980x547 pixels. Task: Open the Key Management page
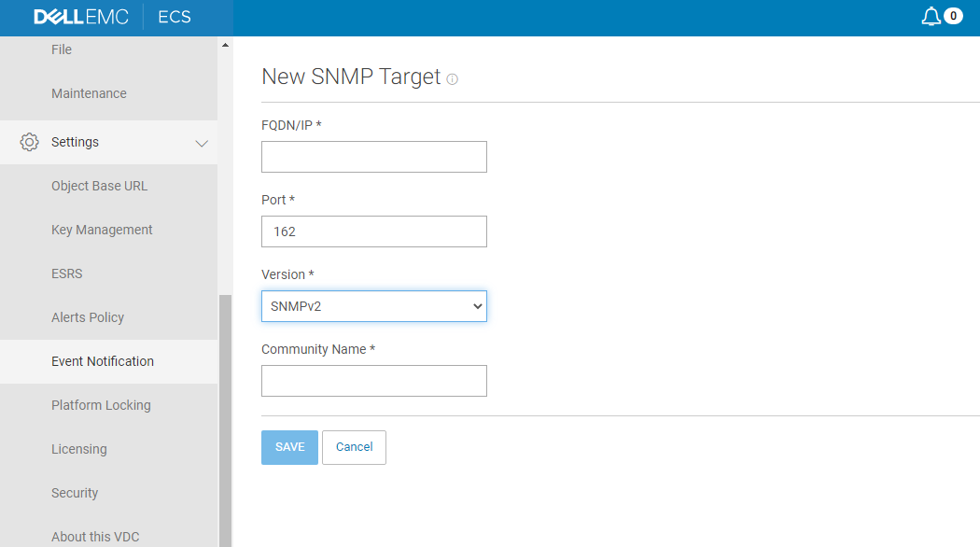coord(102,230)
